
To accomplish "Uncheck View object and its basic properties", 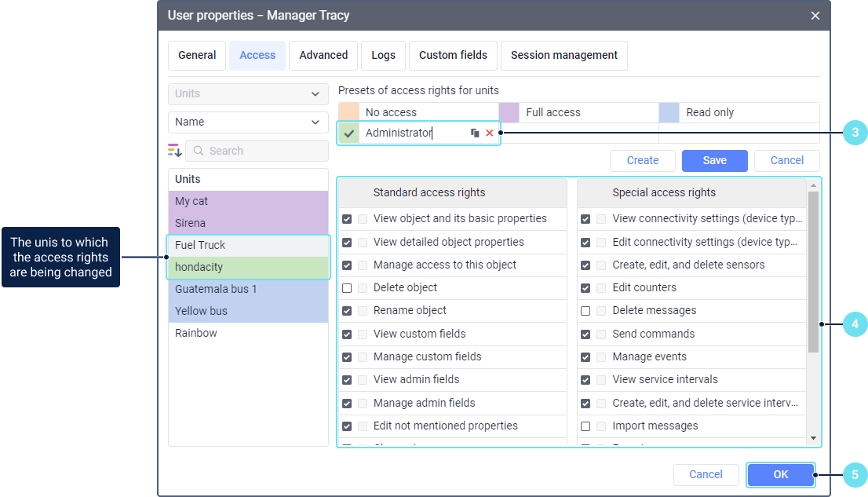I will (x=347, y=219).
